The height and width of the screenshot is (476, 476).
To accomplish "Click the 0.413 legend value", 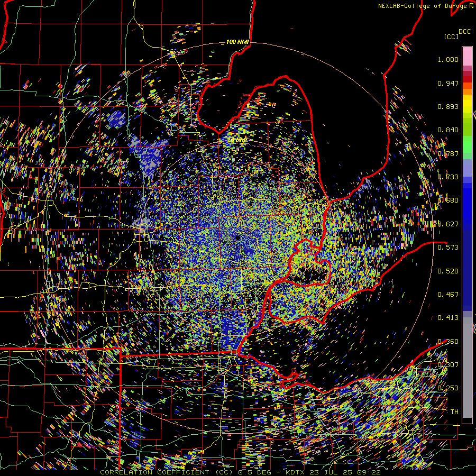I will [448, 318].
